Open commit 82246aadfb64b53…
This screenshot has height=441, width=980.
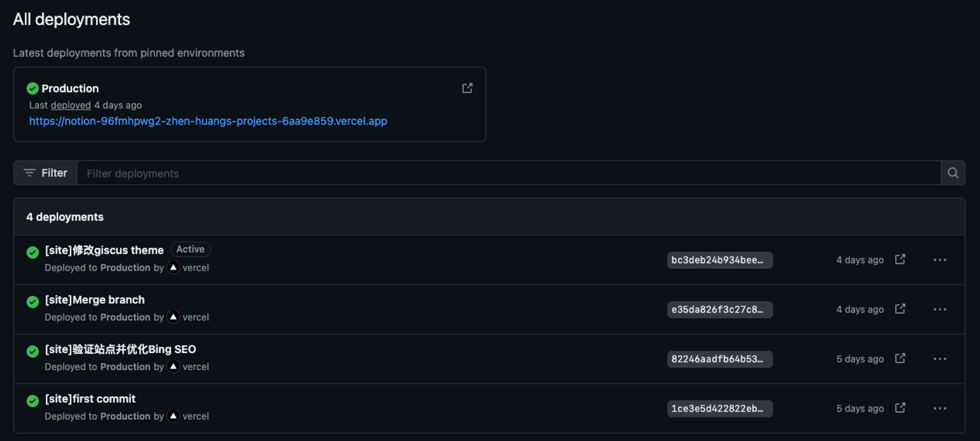click(720, 359)
